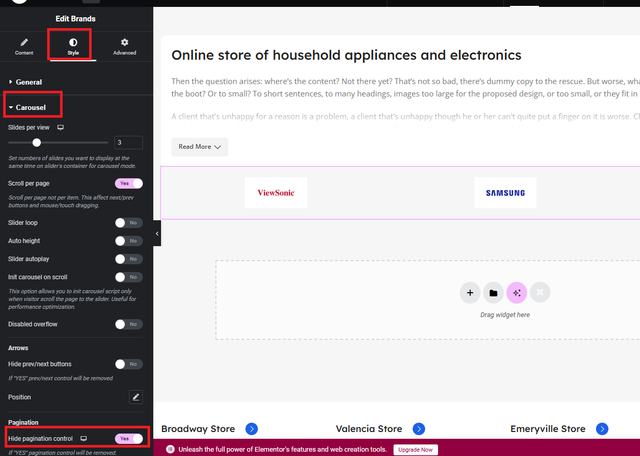Click the Arrows subsection label
This screenshot has width=640, height=456.
(x=18, y=348)
